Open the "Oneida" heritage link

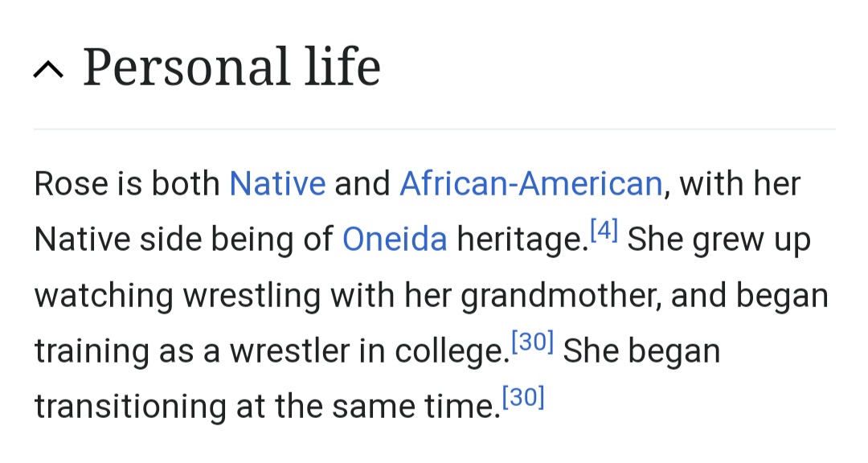click(x=395, y=240)
